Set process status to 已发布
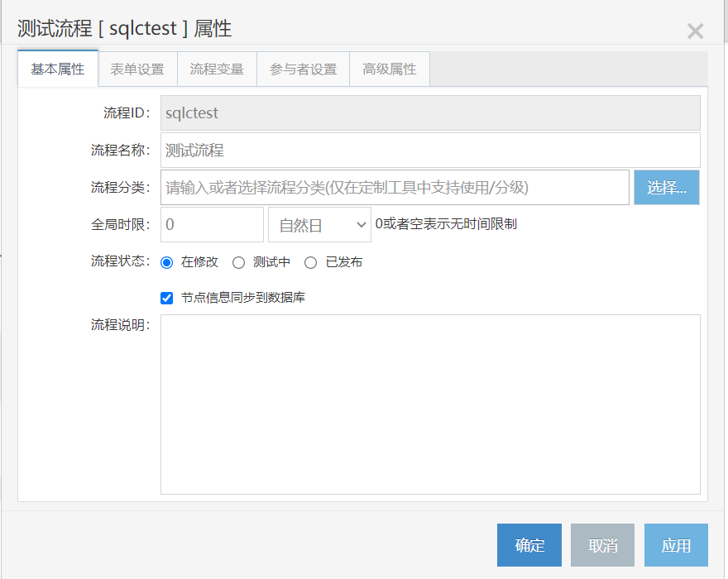728x579 pixels. point(310,263)
